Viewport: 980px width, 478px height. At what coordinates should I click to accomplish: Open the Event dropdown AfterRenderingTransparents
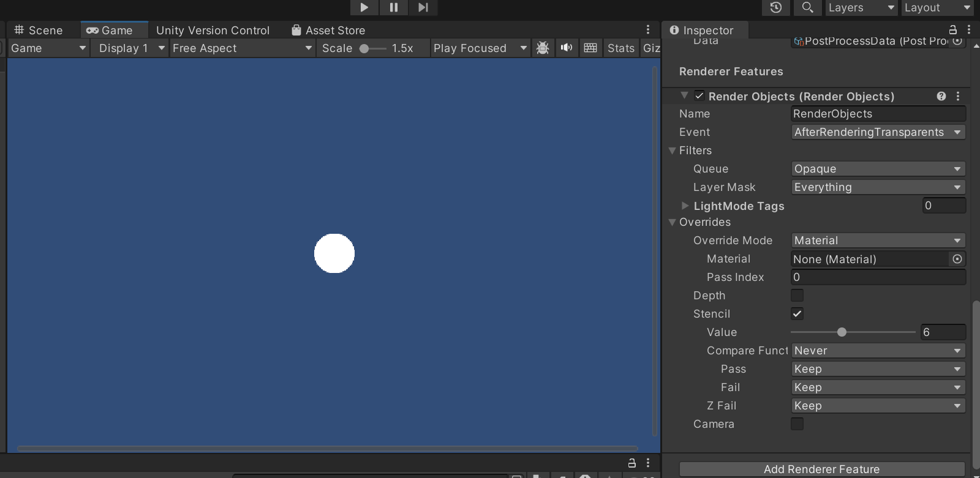click(x=877, y=132)
